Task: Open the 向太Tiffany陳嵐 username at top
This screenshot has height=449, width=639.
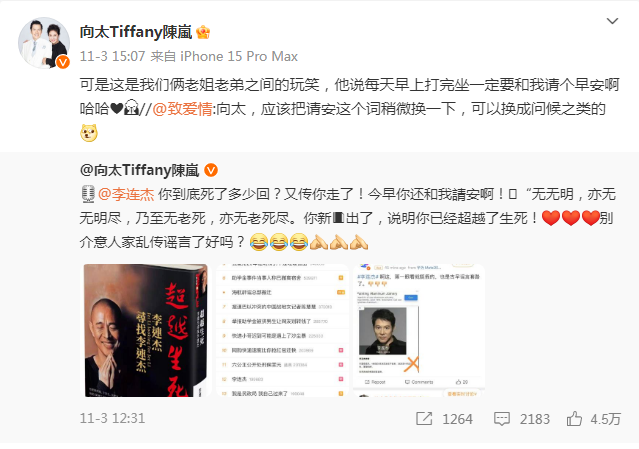Action: (136, 32)
